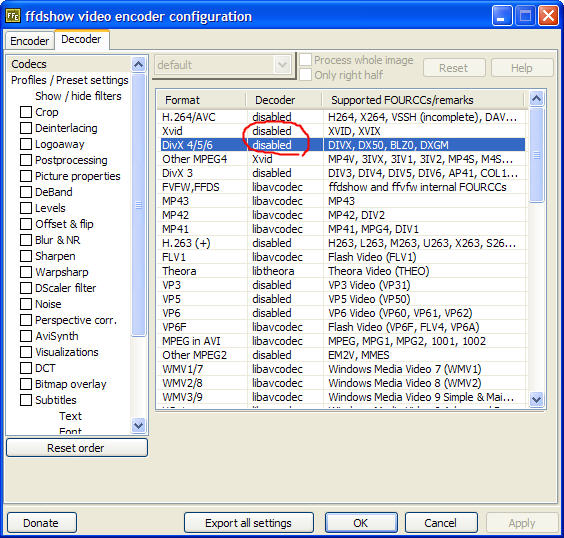564x538 pixels.
Task: Click Supported FOURCCs/remarks column header
Action: [423, 100]
